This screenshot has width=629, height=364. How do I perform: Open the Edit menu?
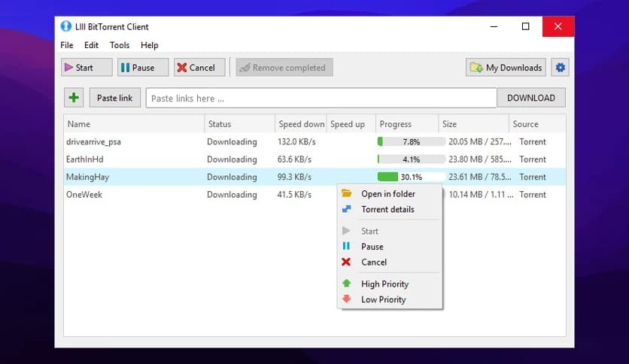91,45
